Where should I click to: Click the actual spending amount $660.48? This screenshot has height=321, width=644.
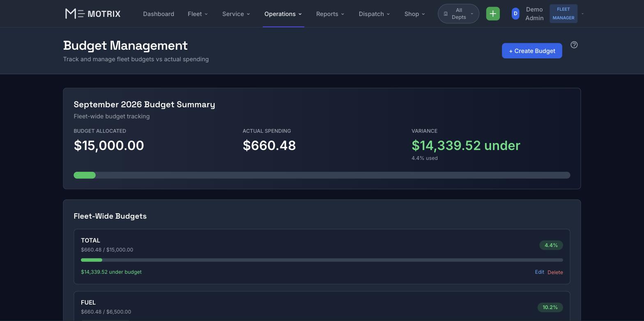tap(269, 145)
